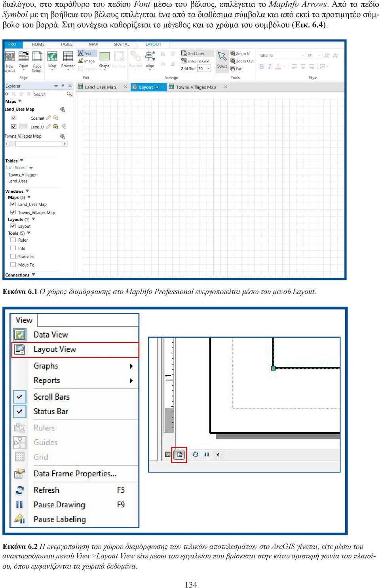Toggle visibility checkbox of Cosmet layer
This screenshot has width=380, height=588.
pyautogui.click(x=14, y=118)
